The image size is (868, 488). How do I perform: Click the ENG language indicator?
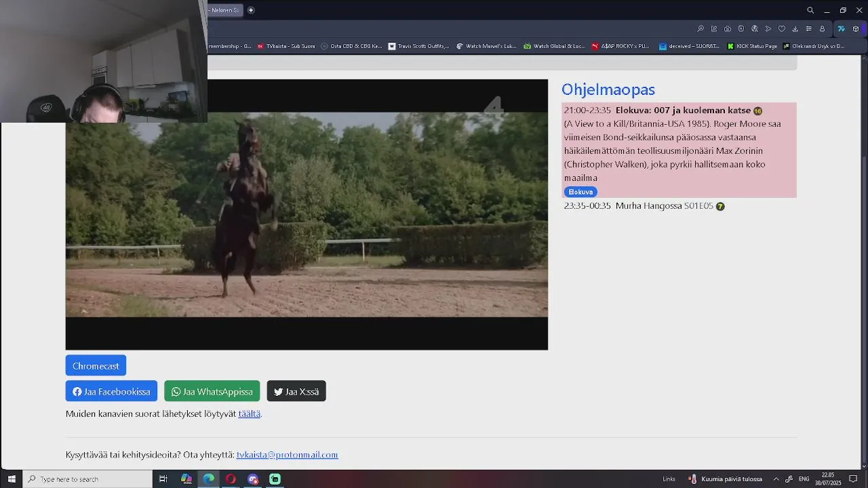[804, 479]
